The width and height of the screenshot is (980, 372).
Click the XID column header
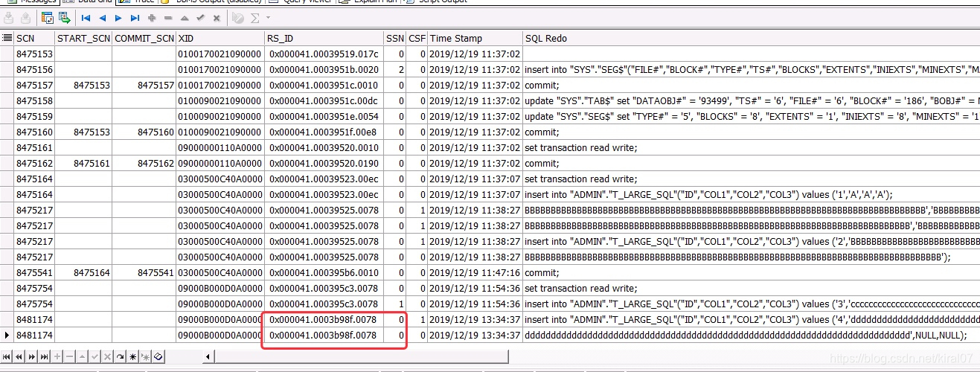[220, 38]
